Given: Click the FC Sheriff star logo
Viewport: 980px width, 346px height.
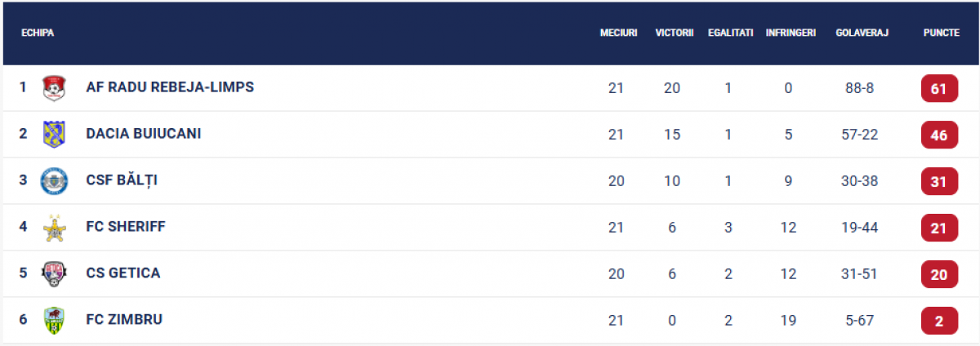Looking at the screenshot, I should pos(53,227).
